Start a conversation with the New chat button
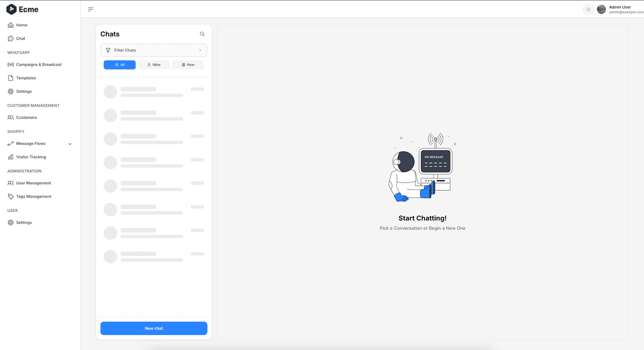 [x=153, y=328]
